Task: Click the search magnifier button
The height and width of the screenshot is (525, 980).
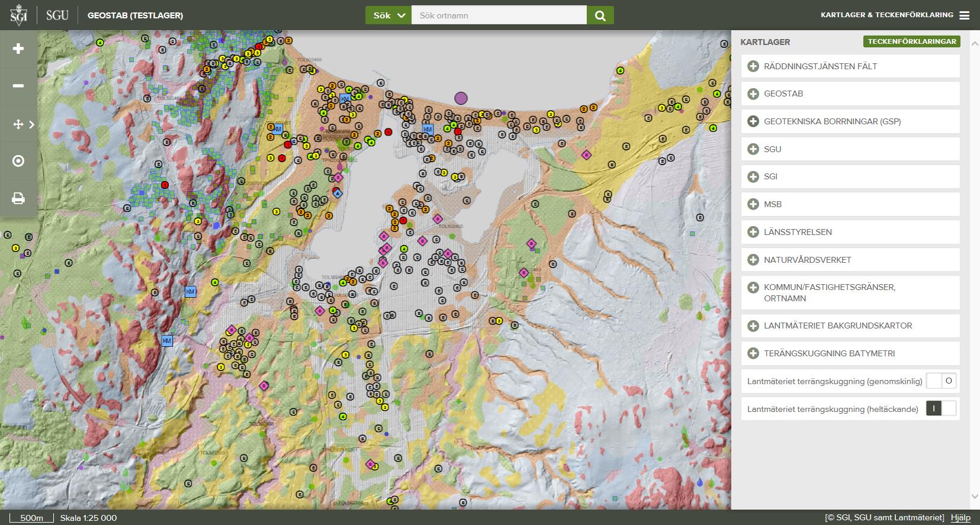Action: [600, 15]
